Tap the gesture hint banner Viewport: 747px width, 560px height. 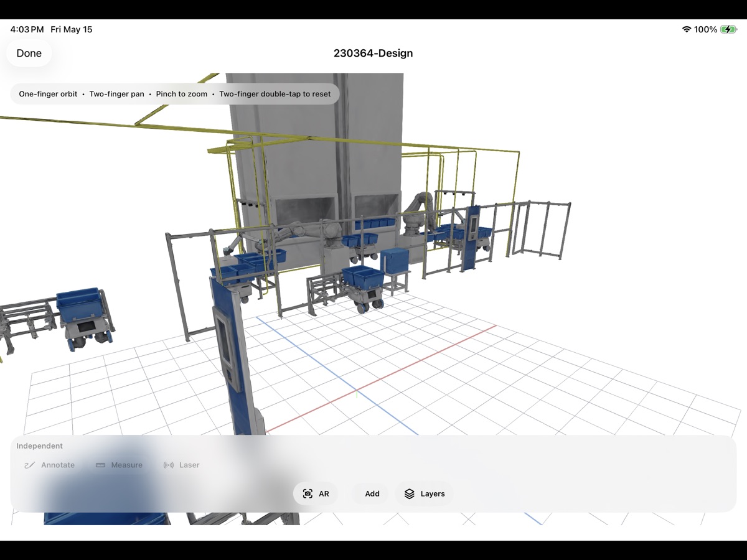coord(175,94)
